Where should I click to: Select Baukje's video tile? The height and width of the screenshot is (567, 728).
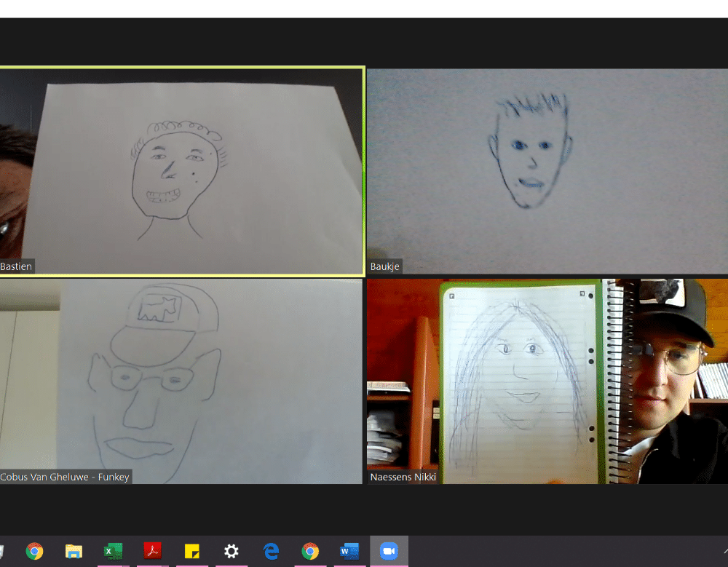[547, 171]
